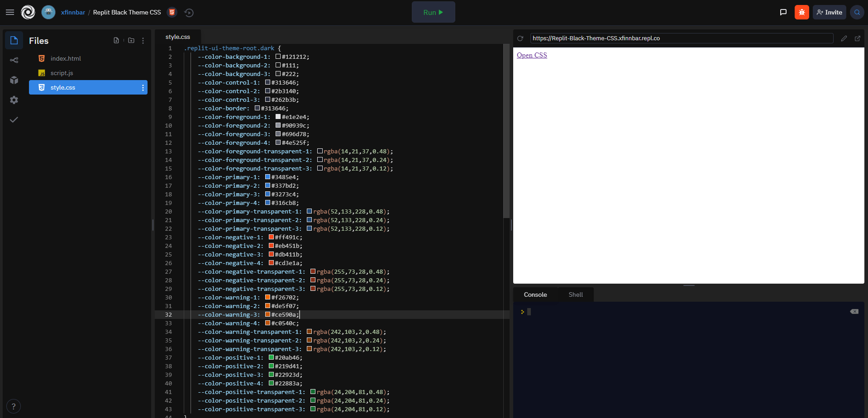This screenshot has width=868, height=418.
Task: Open style.css file options menu
Action: point(143,88)
